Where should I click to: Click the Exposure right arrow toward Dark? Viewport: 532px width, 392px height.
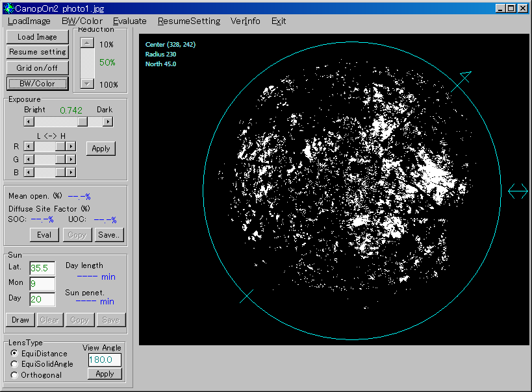108,121
